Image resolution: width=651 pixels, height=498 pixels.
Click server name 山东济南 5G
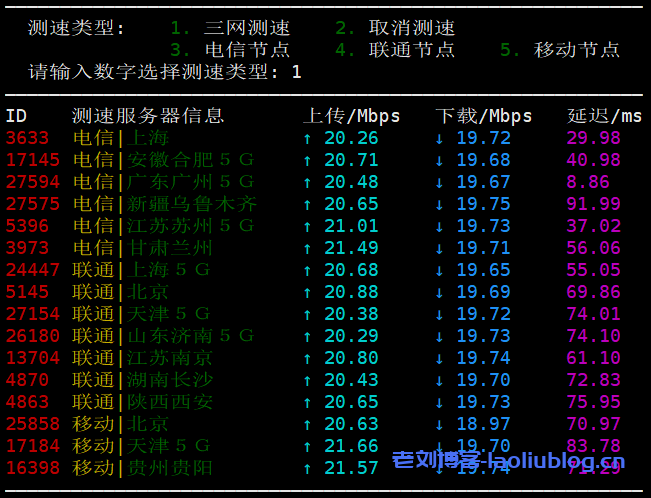(x=191, y=336)
